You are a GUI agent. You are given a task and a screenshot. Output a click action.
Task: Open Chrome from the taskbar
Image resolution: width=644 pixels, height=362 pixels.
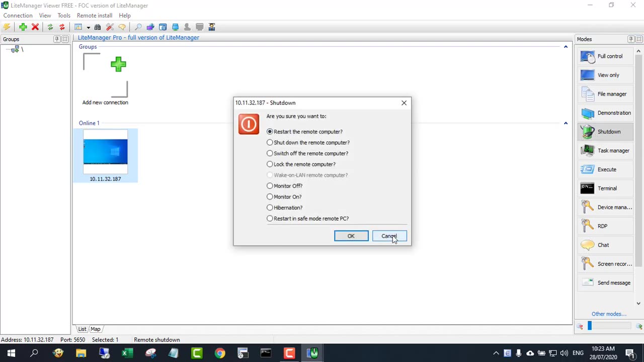coord(220,353)
